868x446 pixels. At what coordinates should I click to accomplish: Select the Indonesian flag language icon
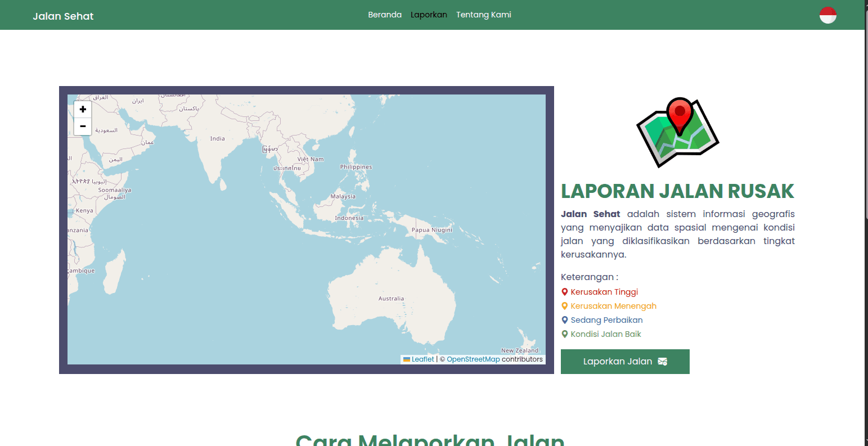tap(827, 15)
